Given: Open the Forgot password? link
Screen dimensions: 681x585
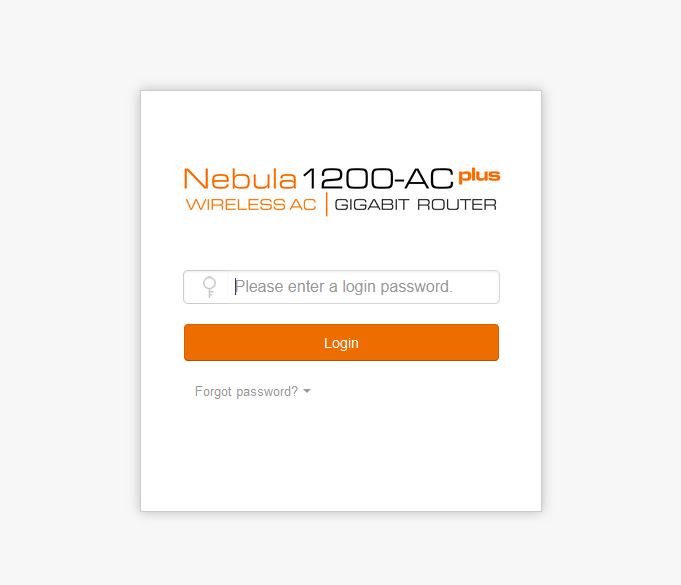Looking at the screenshot, I should (x=246, y=391).
